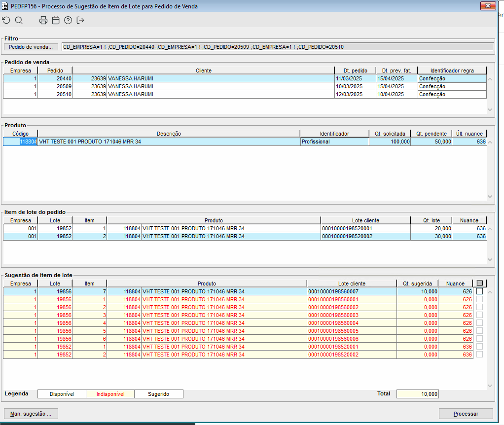Click the Pedido de venda... filter button
The height and width of the screenshot is (425, 504).
point(31,47)
